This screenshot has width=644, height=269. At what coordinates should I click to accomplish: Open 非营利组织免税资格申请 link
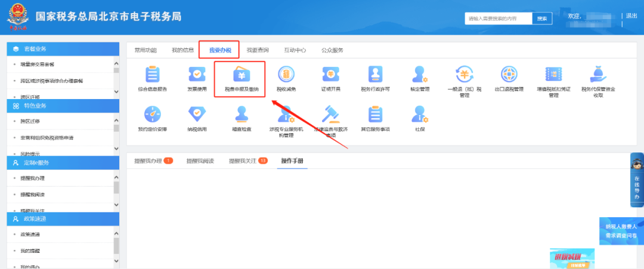(47, 138)
